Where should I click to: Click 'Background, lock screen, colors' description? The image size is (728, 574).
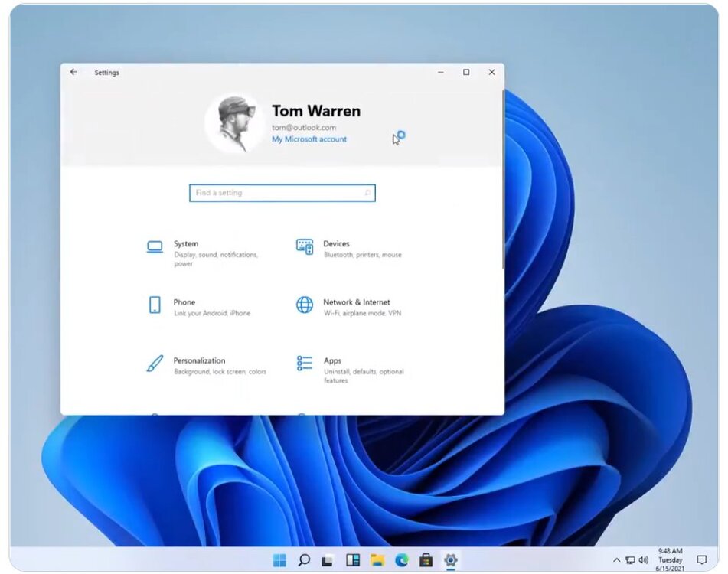pos(220,372)
